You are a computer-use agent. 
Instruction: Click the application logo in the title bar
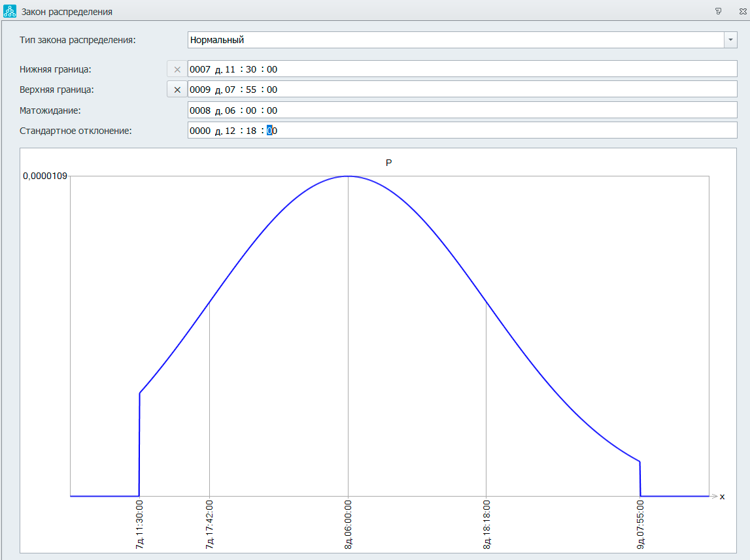10,11
